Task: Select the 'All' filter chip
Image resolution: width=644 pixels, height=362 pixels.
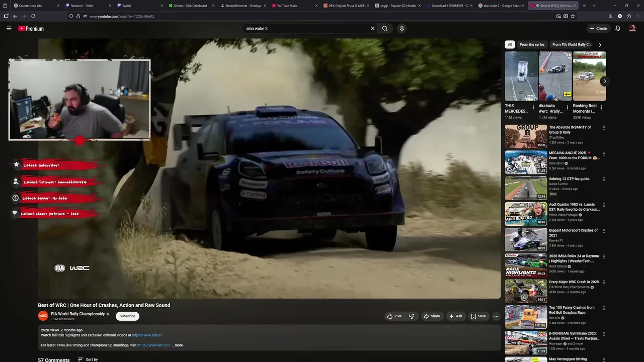Action: tap(510, 45)
